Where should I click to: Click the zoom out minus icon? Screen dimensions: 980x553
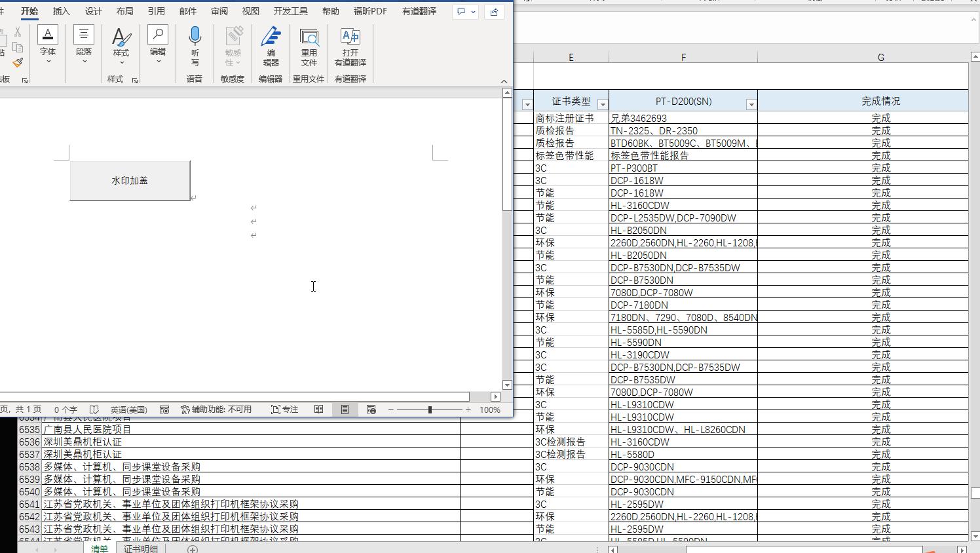point(391,410)
